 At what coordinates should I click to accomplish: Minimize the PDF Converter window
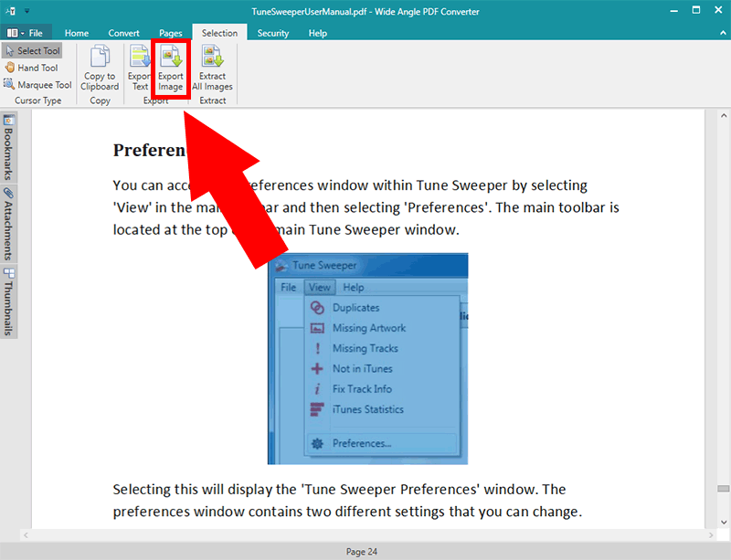click(674, 11)
